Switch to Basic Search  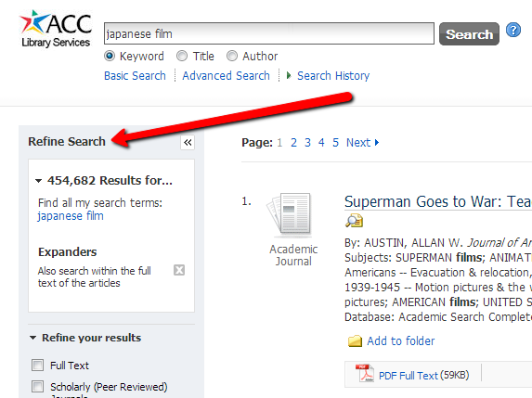(135, 75)
